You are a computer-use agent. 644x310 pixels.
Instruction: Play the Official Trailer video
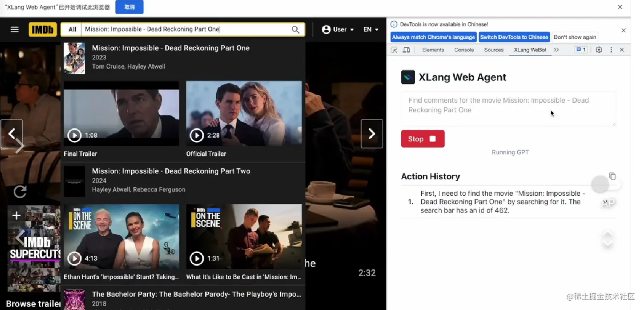click(244, 113)
